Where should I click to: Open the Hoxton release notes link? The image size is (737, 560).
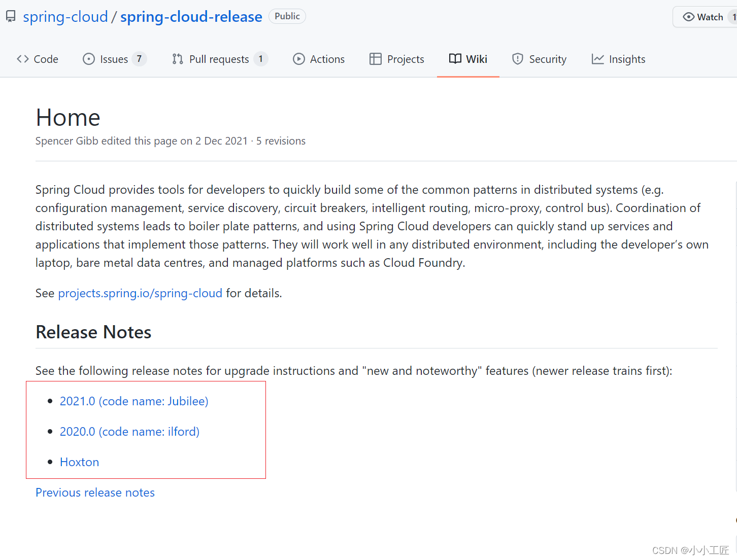(79, 462)
